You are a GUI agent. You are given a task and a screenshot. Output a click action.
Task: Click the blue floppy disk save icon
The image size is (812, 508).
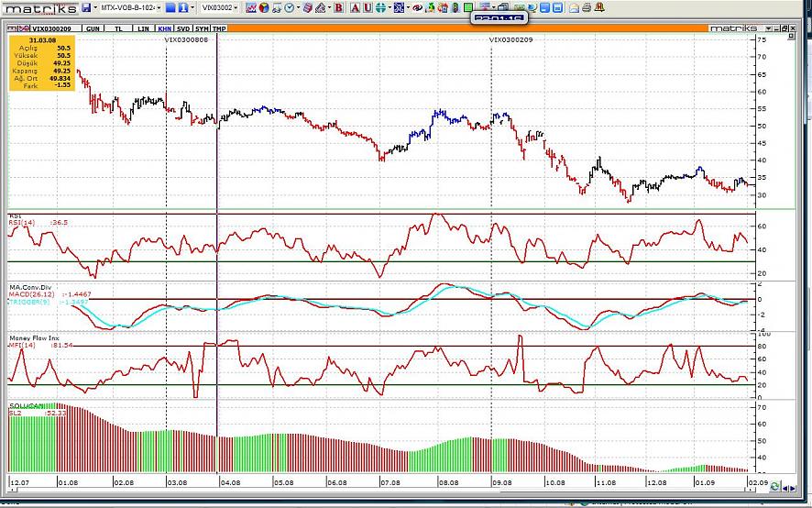coord(85,7)
